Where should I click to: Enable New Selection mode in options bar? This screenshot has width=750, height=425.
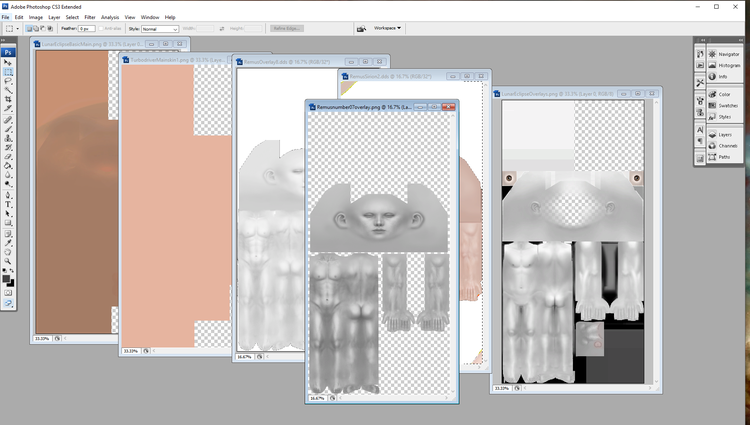click(29, 29)
